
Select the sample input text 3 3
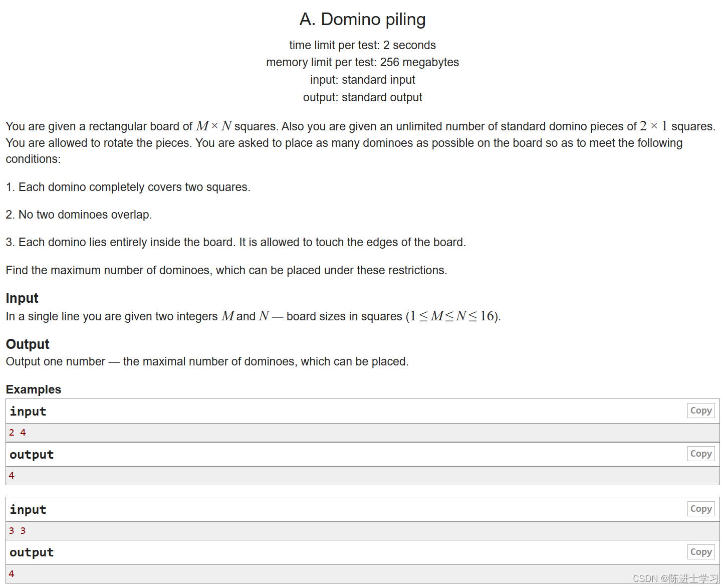pos(17,530)
